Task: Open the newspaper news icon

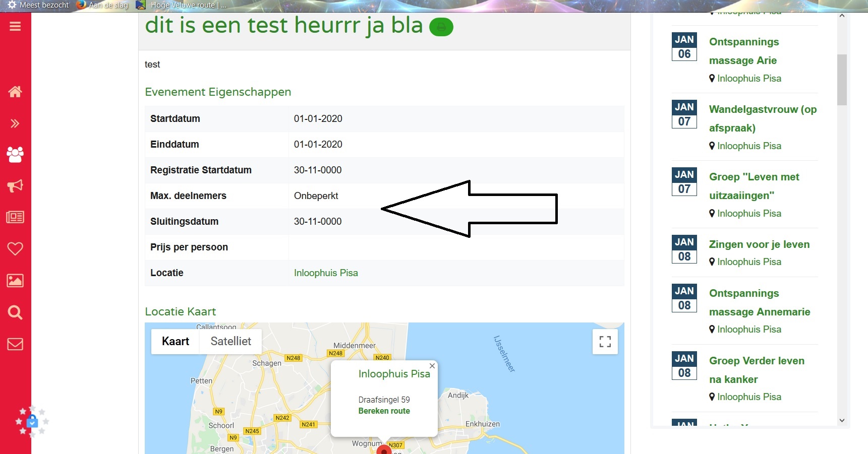Action: coord(15,217)
